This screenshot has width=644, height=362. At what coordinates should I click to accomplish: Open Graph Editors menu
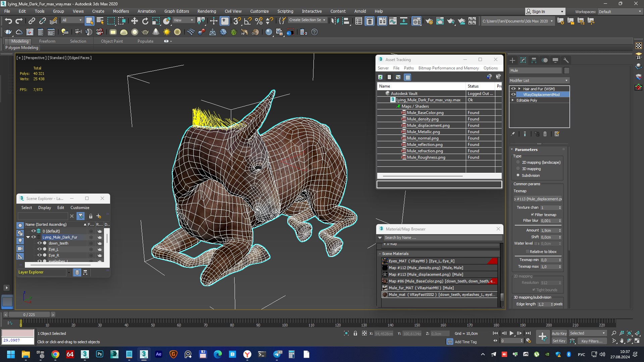tap(177, 11)
